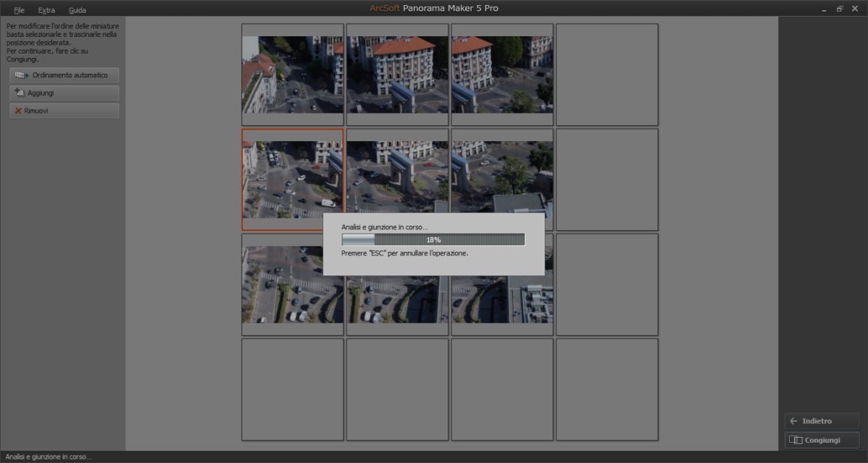Open the Guida menu

[x=77, y=10]
